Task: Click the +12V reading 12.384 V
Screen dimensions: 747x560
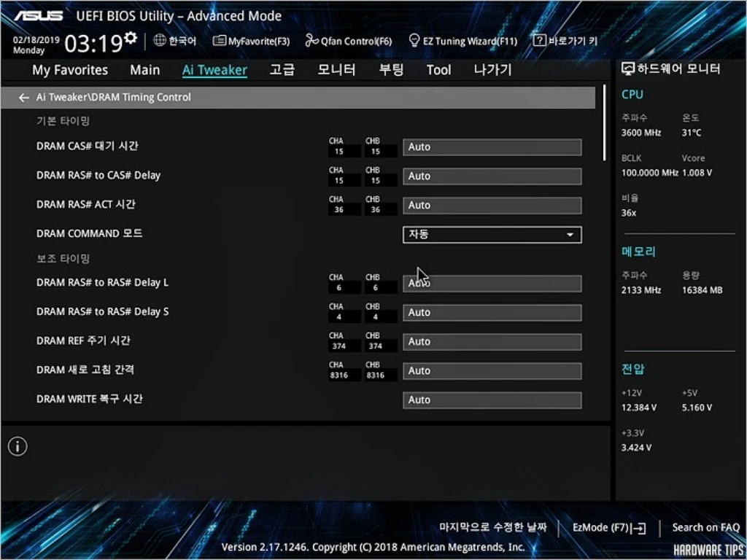Action: point(639,408)
